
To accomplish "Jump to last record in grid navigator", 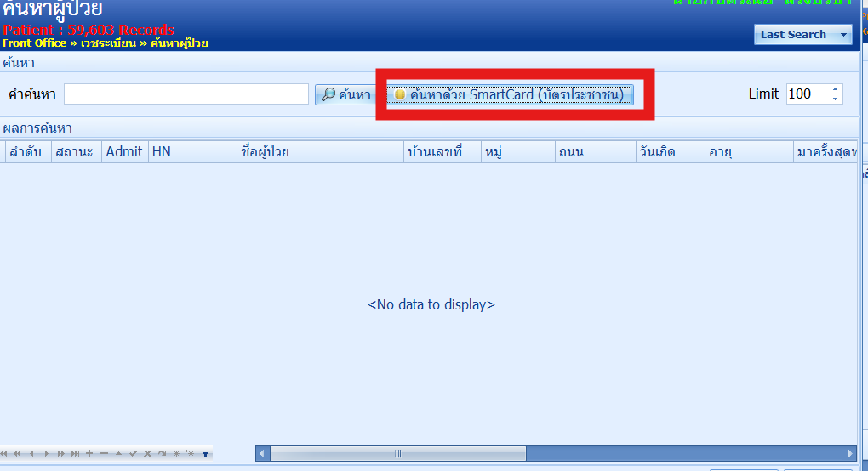I will (x=76, y=454).
